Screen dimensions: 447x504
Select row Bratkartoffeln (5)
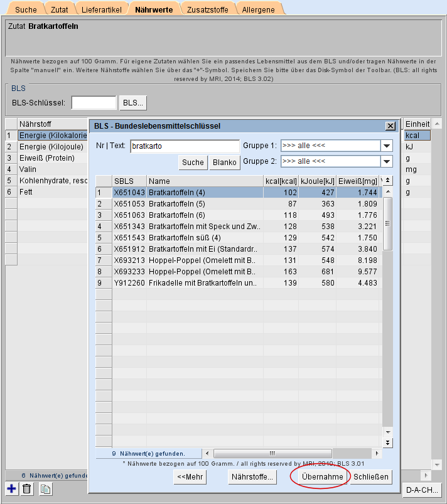(x=239, y=204)
